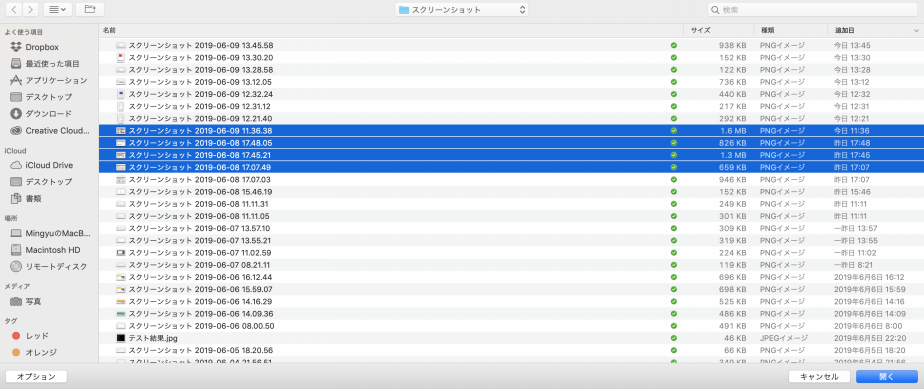Open Dropbox in the sidebar
Image resolution: width=924 pixels, height=389 pixels.
pyautogui.click(x=41, y=47)
